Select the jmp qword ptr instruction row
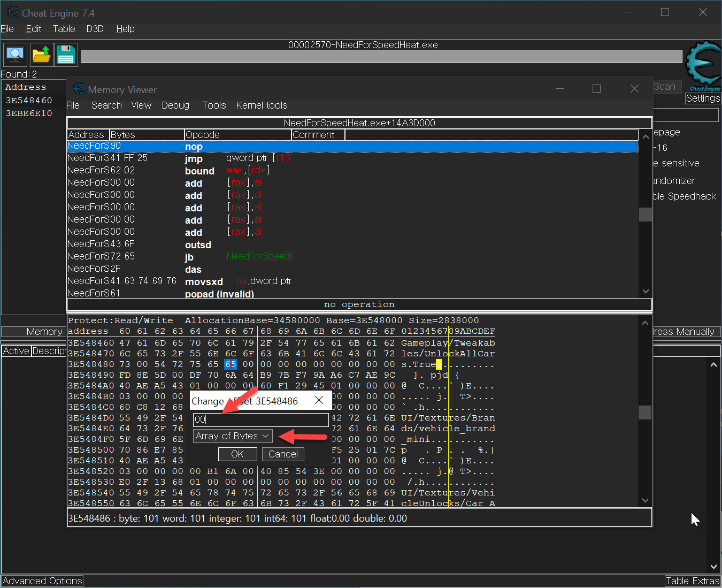The height and width of the screenshot is (588, 722). tap(352, 158)
